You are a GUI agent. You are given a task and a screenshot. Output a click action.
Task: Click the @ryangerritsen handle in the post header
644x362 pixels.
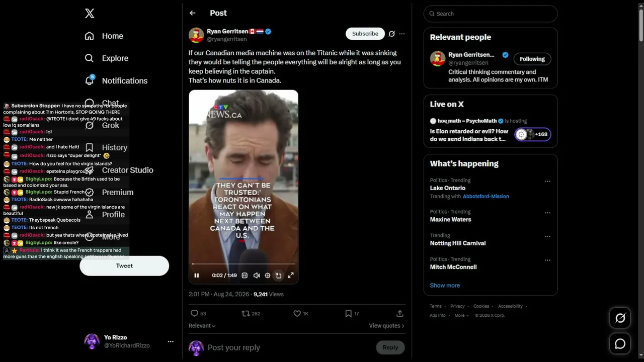pos(227,39)
